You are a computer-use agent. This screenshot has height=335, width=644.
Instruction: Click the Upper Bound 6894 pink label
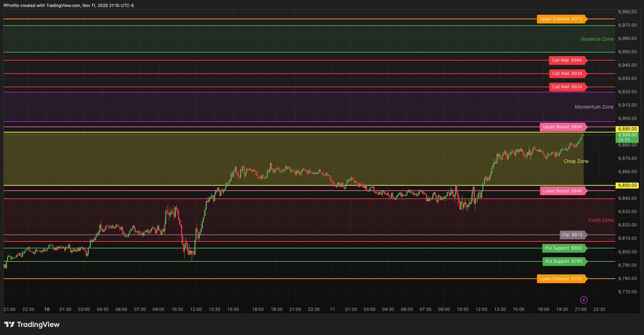pyautogui.click(x=562, y=126)
